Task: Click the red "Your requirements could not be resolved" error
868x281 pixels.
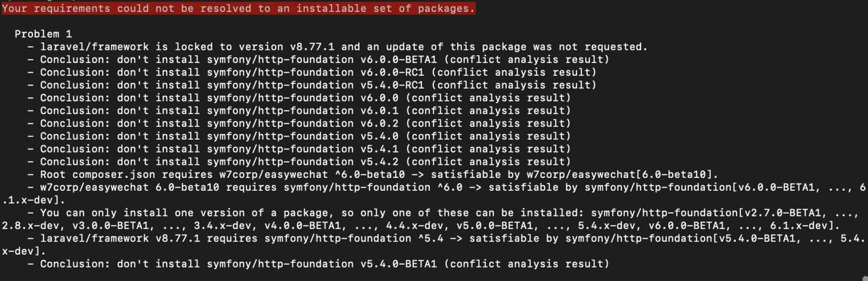Action: [238, 9]
